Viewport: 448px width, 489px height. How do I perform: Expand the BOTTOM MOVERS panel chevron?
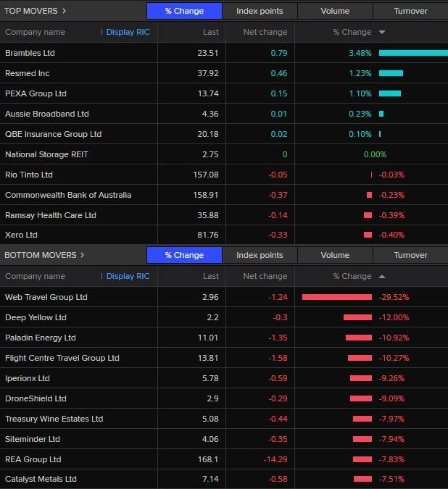pyautogui.click(x=82, y=255)
